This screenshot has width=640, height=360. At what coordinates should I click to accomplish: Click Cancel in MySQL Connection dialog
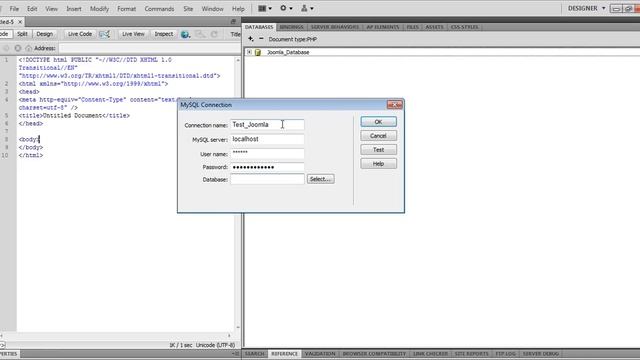[378, 136]
